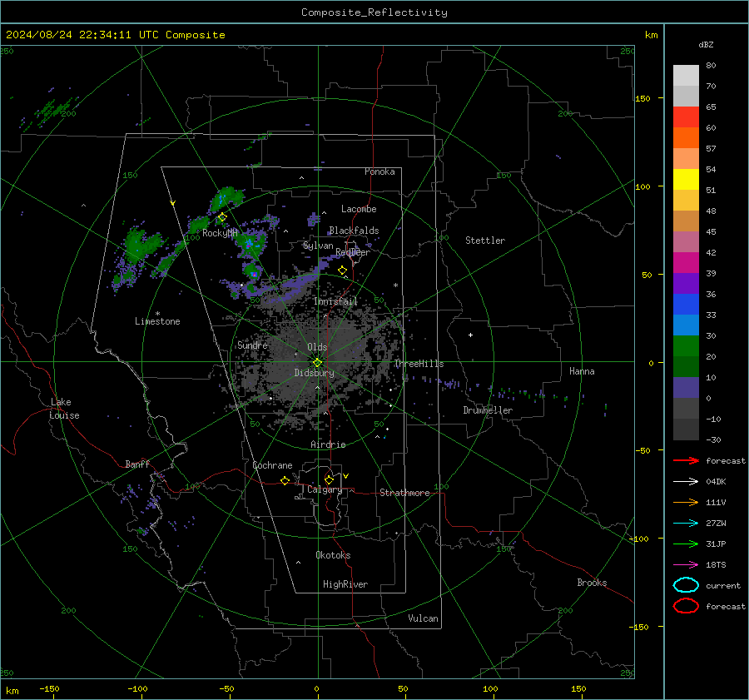
Task: Click the white 04DK arrow in legend
Action: tap(686, 481)
